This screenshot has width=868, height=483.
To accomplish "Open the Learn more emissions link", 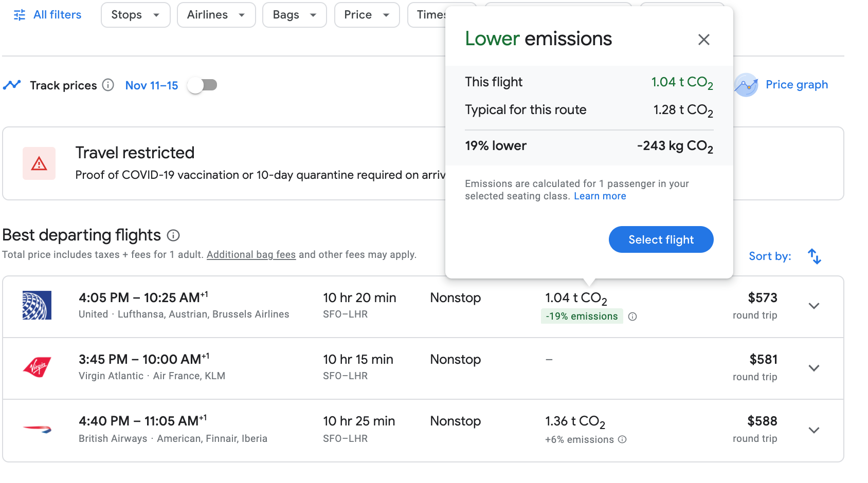I will [x=600, y=196].
